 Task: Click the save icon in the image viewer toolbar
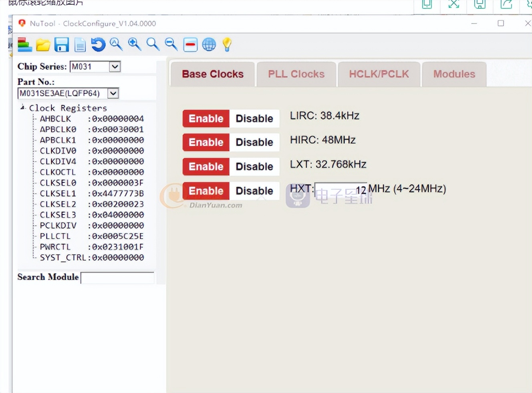click(480, 4)
